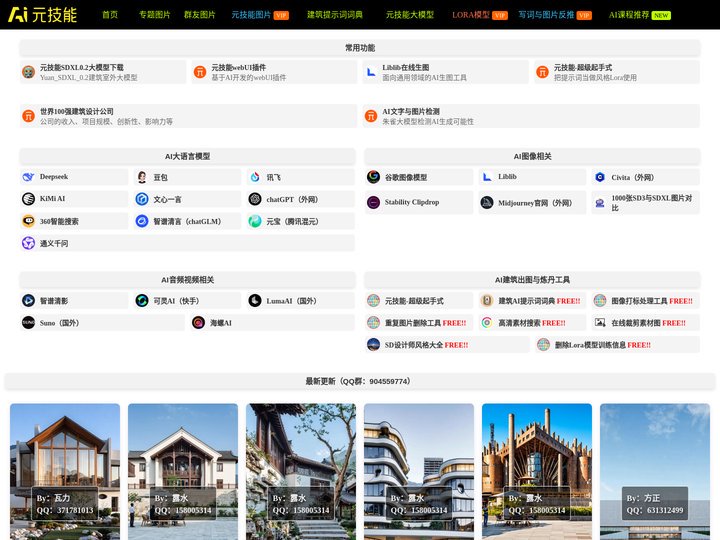Open 元技能-超级起手式 in AI建筑出图与炼丹工具
The width and height of the screenshot is (720, 540).
pyautogui.click(x=419, y=301)
